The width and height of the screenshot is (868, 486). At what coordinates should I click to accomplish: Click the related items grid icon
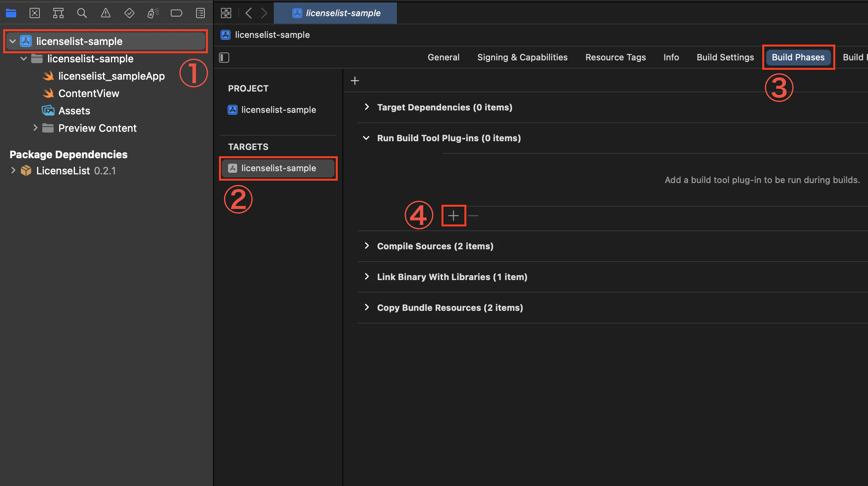pyautogui.click(x=226, y=13)
